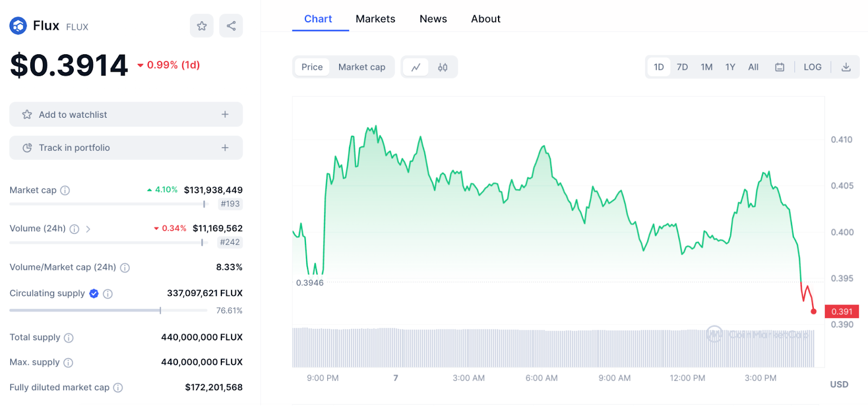This screenshot has height=406, width=868.
Task: Select the 7D time range
Action: point(682,67)
